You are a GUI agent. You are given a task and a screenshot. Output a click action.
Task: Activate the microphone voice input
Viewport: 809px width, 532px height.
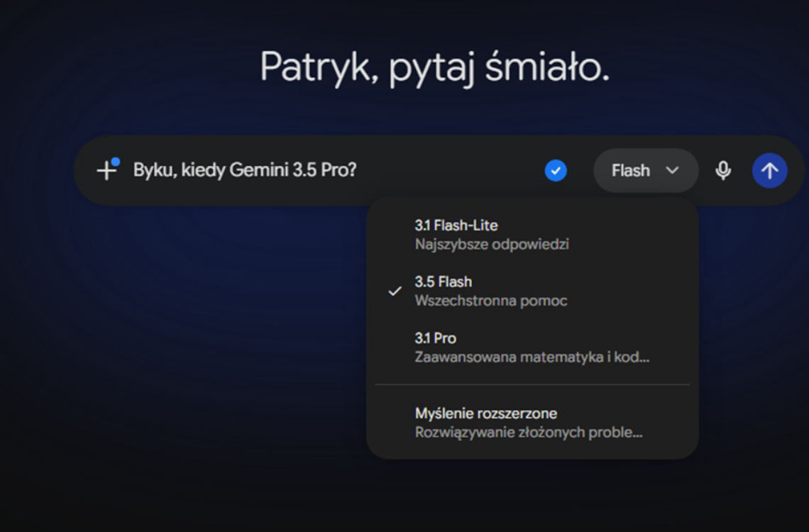point(723,171)
